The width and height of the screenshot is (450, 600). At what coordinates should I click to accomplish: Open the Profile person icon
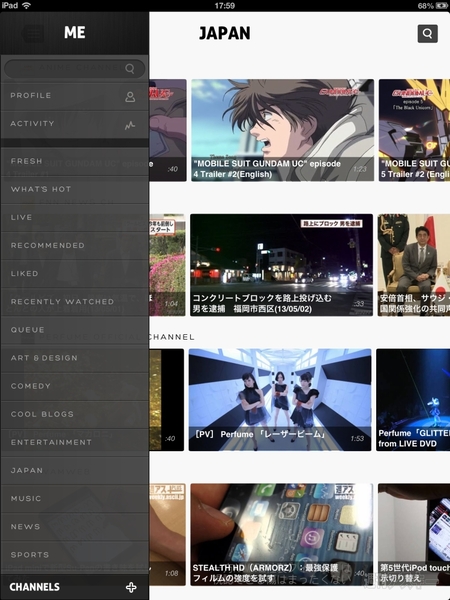[x=130, y=97]
